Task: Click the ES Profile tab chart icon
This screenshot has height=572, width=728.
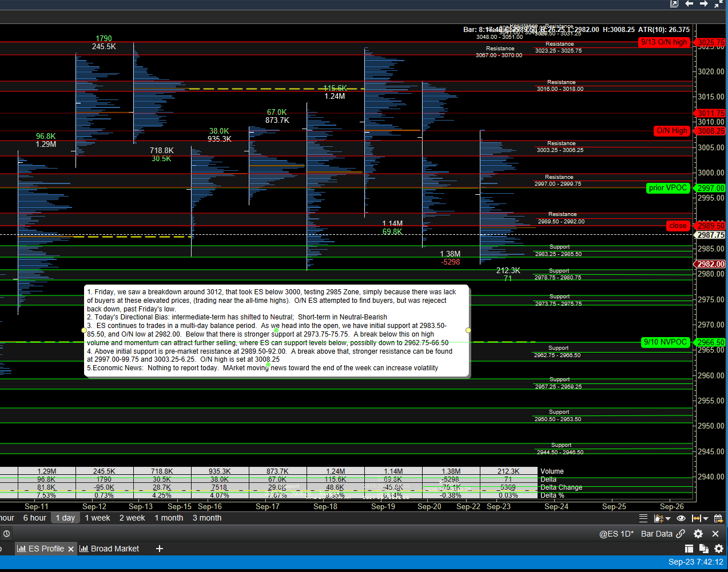Action: (21, 549)
